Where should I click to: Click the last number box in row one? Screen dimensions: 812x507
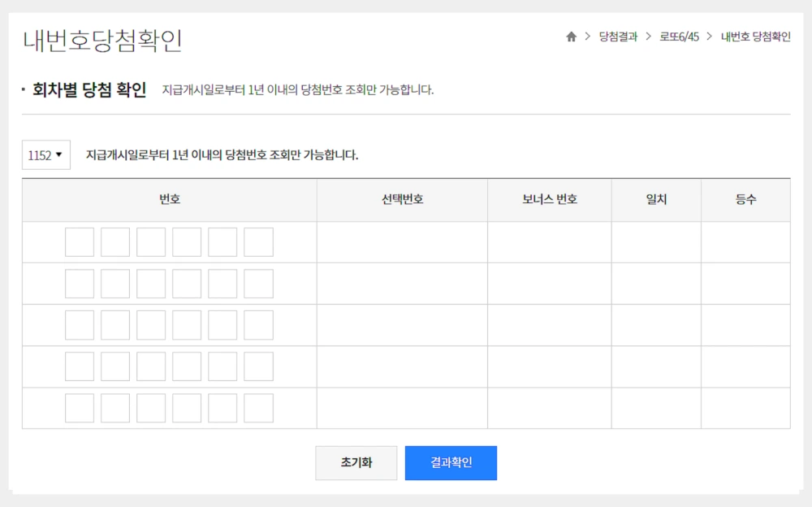pyautogui.click(x=258, y=241)
